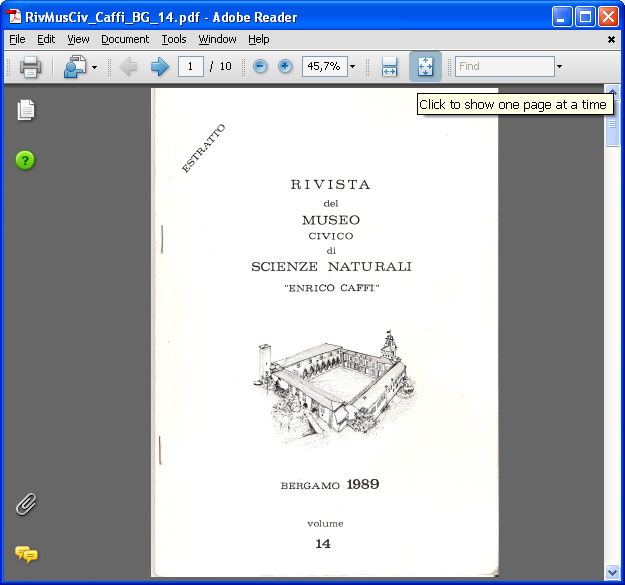Click the 'ESTRATTO' diagonal text
625x585 pixels.
204,148
